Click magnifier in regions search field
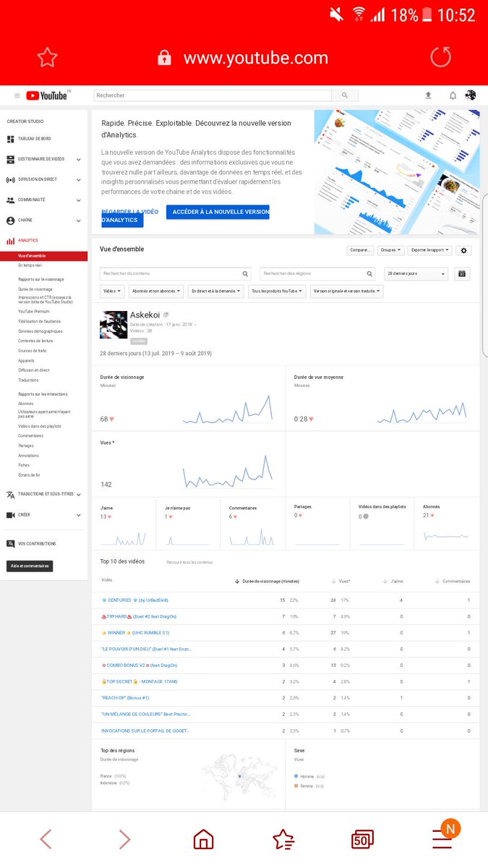488x868 pixels. (x=369, y=274)
